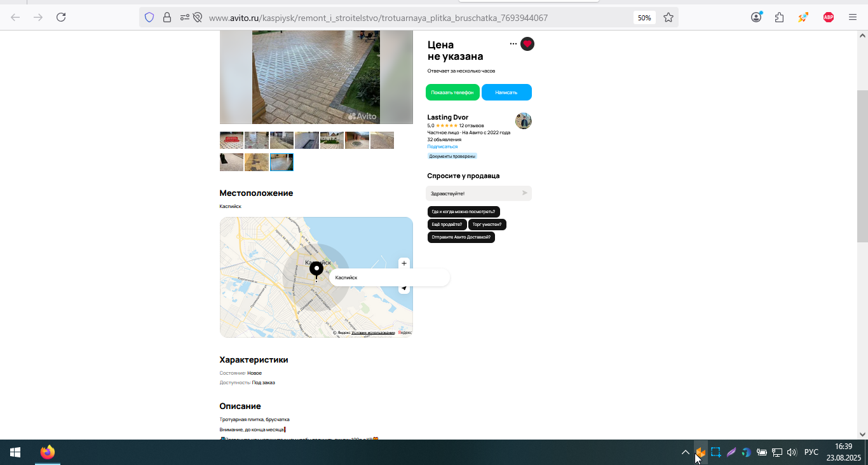Open first thumbnail in second row

pyautogui.click(x=231, y=162)
